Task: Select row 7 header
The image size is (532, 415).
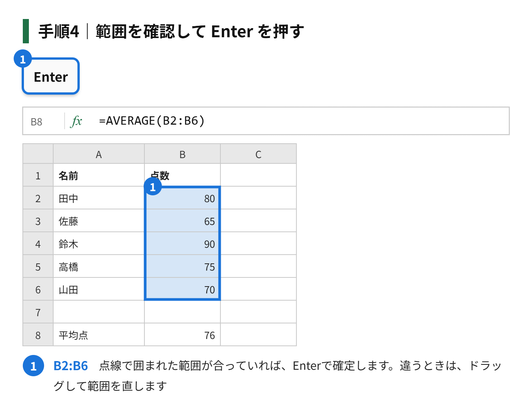Action: click(x=38, y=312)
